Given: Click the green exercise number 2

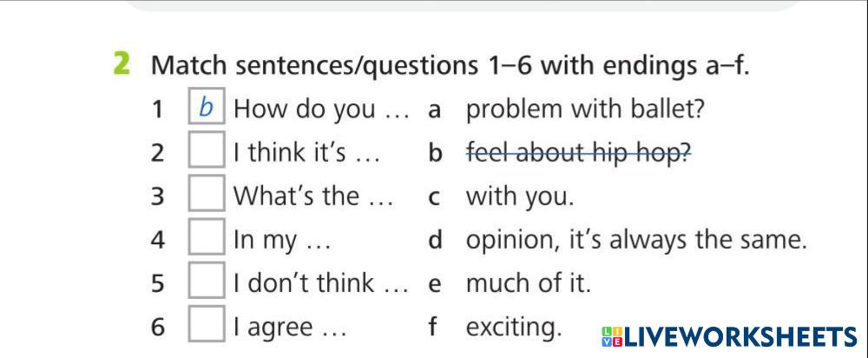Looking at the screenshot, I should [x=122, y=64].
